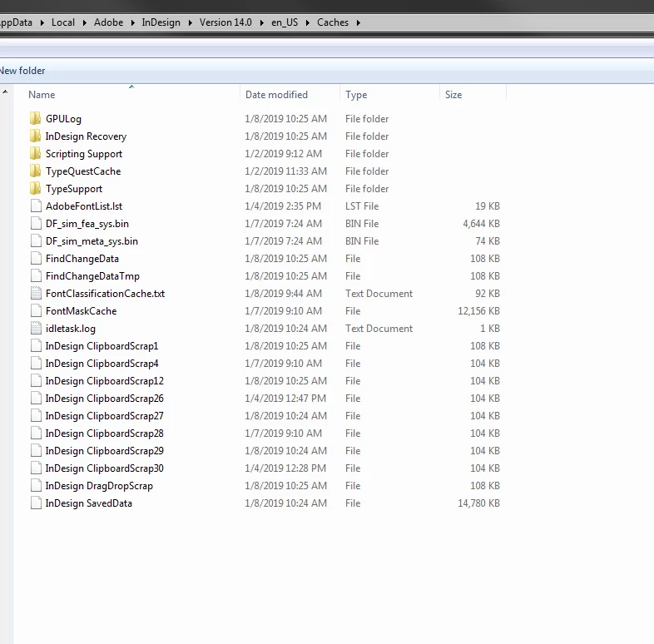Click the InDesign ClipboardScrap27 file icon
654x644 pixels.
tap(36, 416)
